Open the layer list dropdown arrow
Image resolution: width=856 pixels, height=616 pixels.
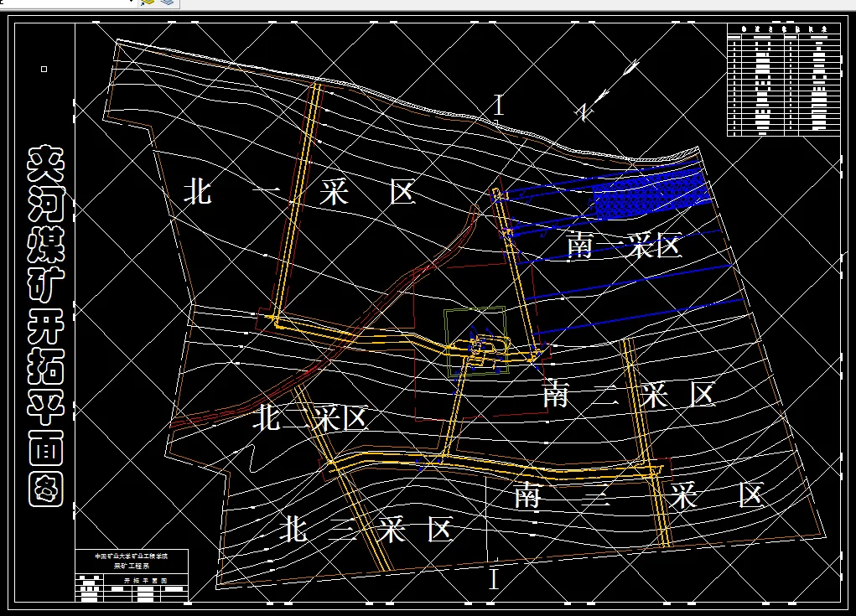pyautogui.click(x=131, y=3)
